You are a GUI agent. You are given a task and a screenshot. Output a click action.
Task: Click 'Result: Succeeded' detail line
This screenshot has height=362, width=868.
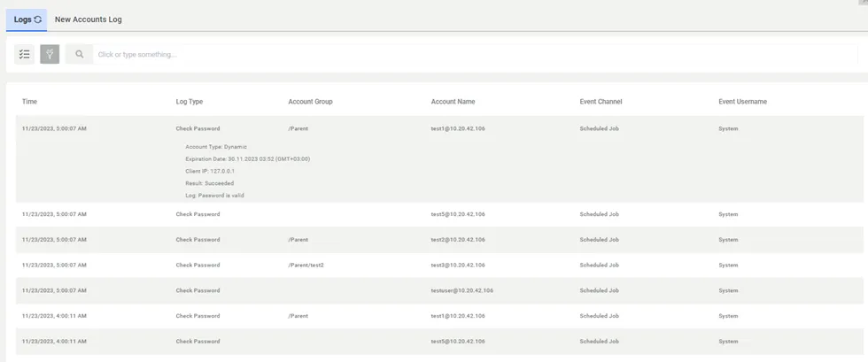210,183
